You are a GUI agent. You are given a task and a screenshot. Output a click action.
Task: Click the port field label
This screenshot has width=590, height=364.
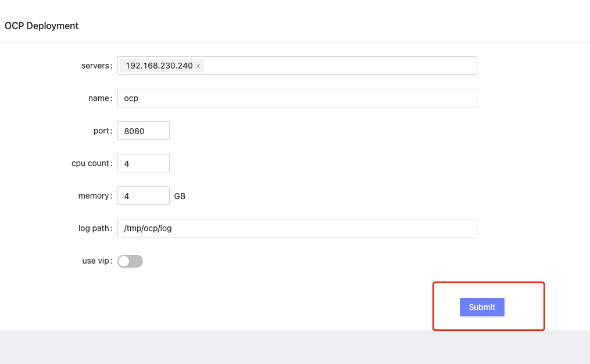tap(103, 131)
